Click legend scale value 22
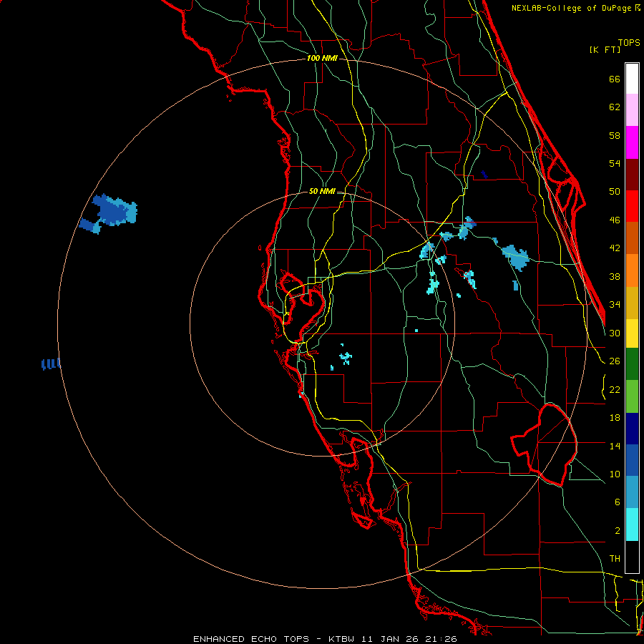Viewport: 644px width, 644px height. pyautogui.click(x=615, y=389)
